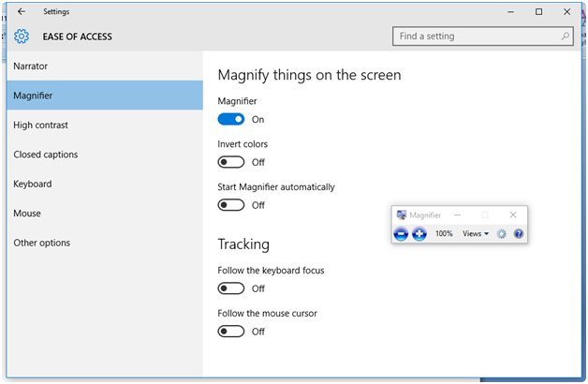Turn off the Magnifier toggle
Image resolution: width=588 pixels, height=384 pixels.
pos(231,119)
